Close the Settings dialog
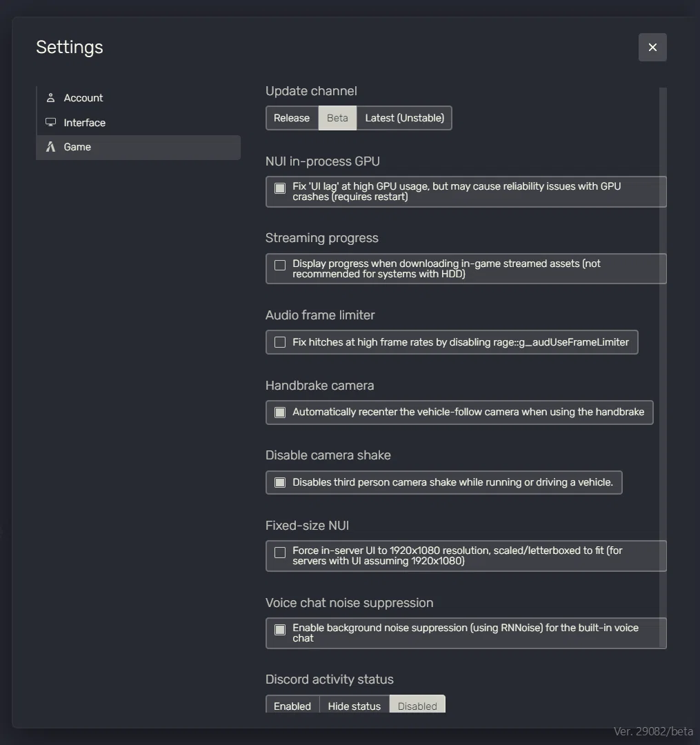700x745 pixels. coord(652,47)
